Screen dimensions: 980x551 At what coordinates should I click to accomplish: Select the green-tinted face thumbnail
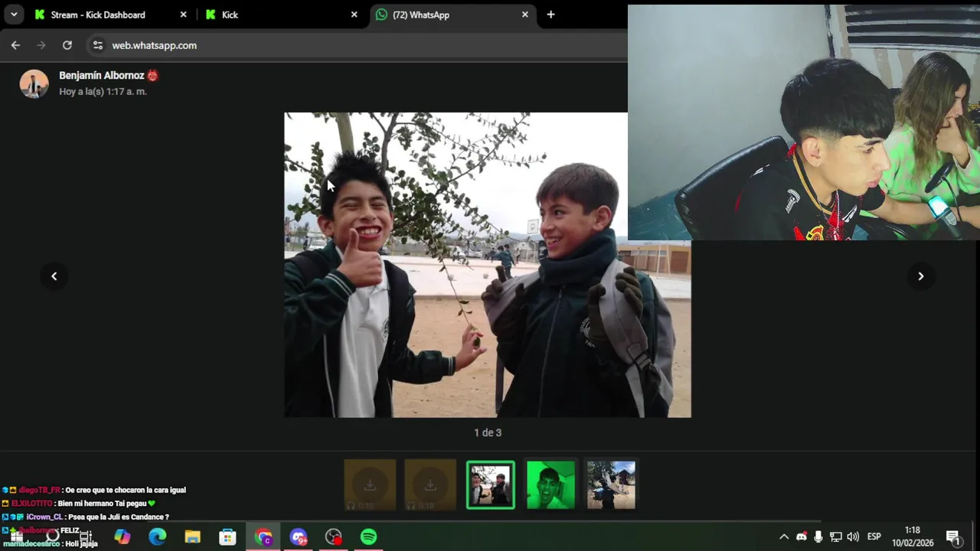[550, 484]
